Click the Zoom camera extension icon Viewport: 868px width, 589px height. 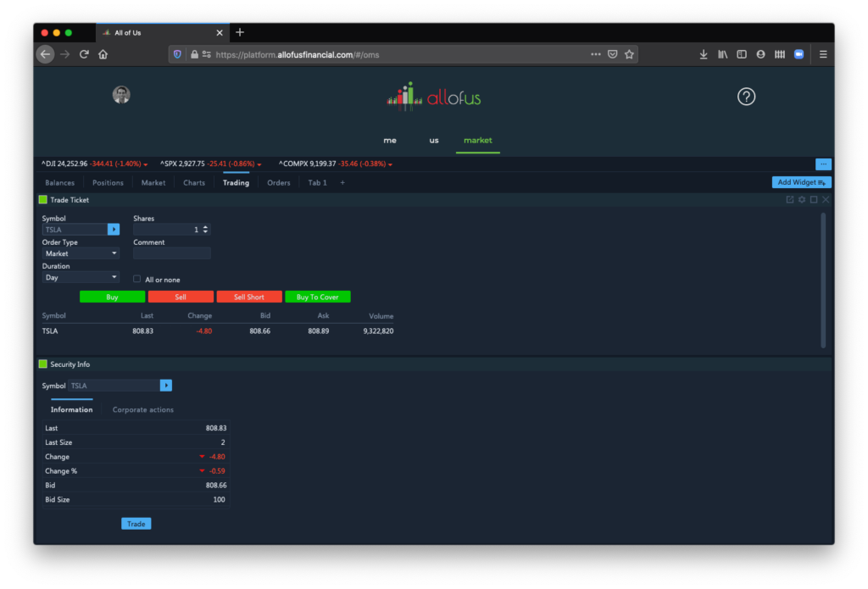798,54
